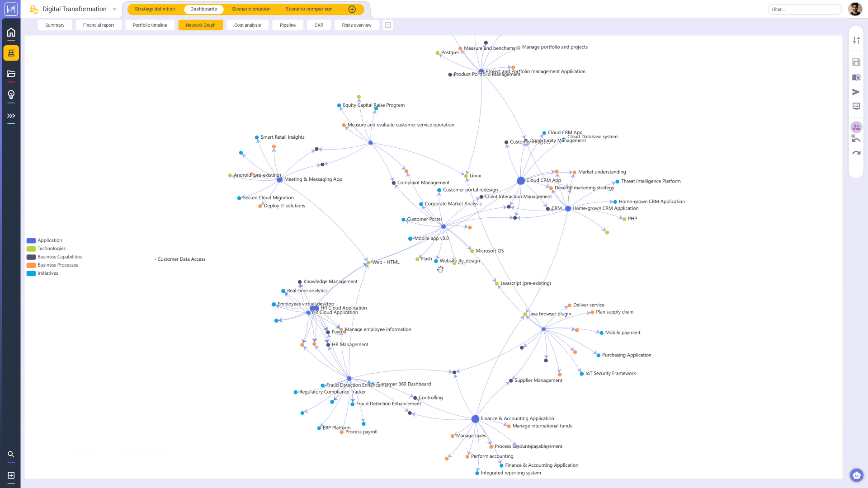Open the ideas lightbulb panel on the left
The image size is (868, 488).
[x=11, y=94]
